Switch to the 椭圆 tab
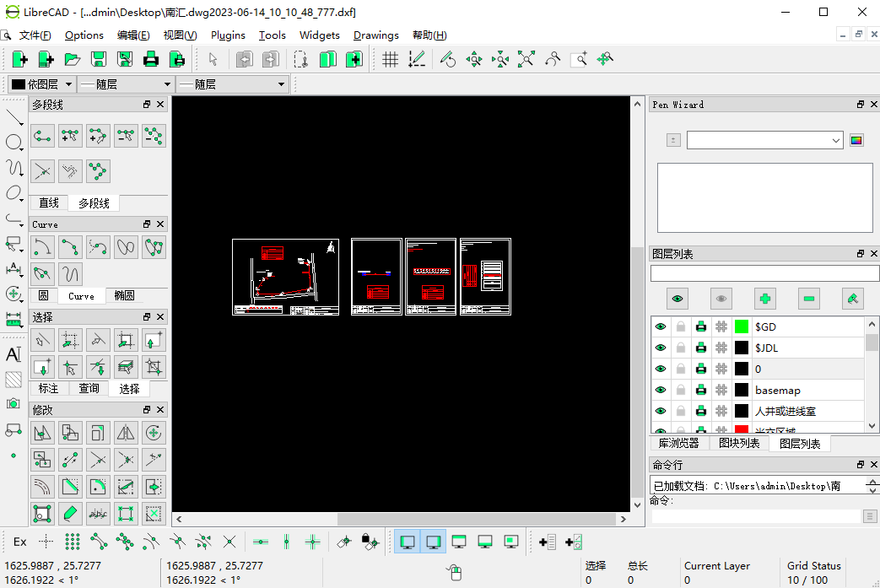This screenshot has height=588, width=880. pos(125,295)
